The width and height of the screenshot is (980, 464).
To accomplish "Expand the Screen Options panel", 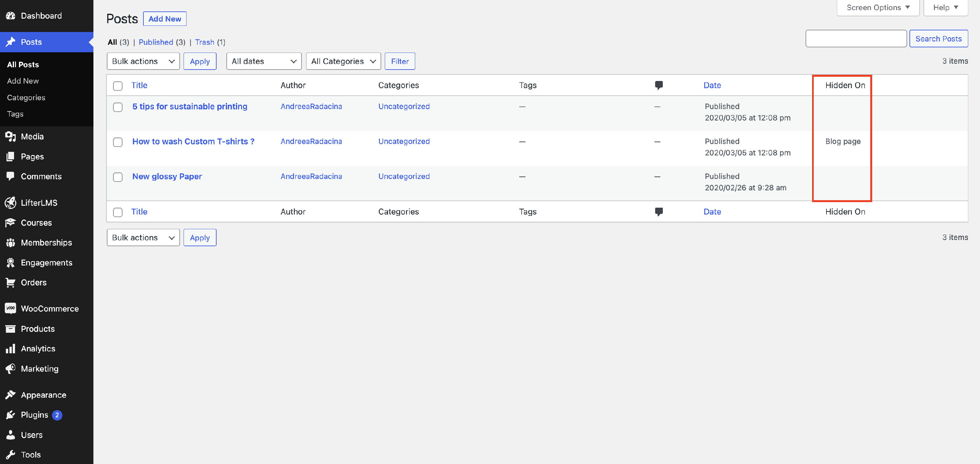I will coord(877,8).
